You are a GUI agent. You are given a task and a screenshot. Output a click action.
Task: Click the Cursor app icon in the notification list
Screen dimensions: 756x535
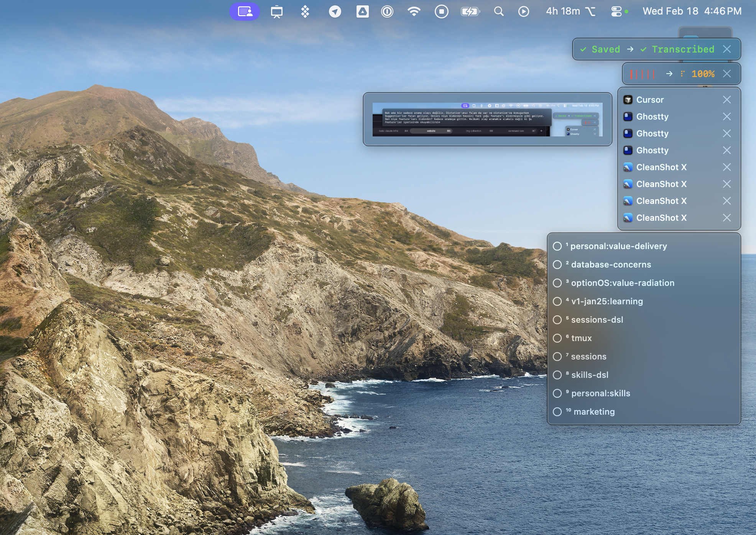click(x=628, y=100)
